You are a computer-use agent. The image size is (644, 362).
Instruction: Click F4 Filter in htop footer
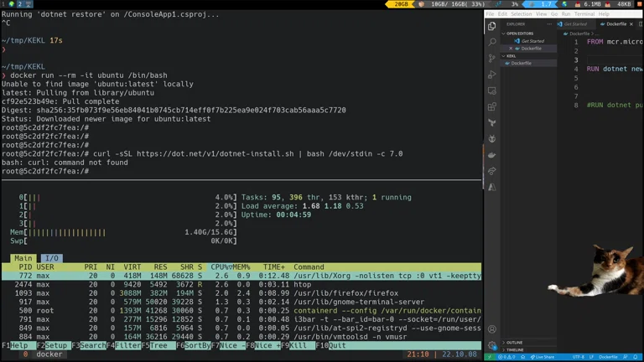click(x=123, y=345)
